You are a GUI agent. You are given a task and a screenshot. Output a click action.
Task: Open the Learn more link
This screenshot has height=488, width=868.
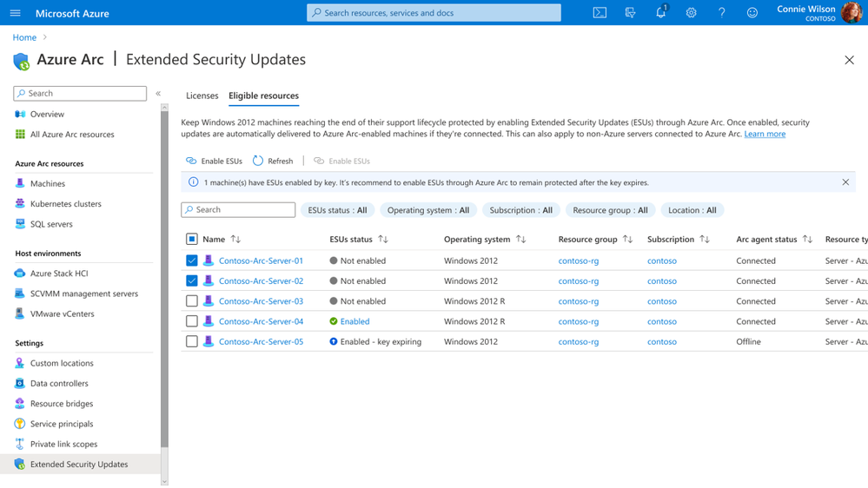click(765, 134)
